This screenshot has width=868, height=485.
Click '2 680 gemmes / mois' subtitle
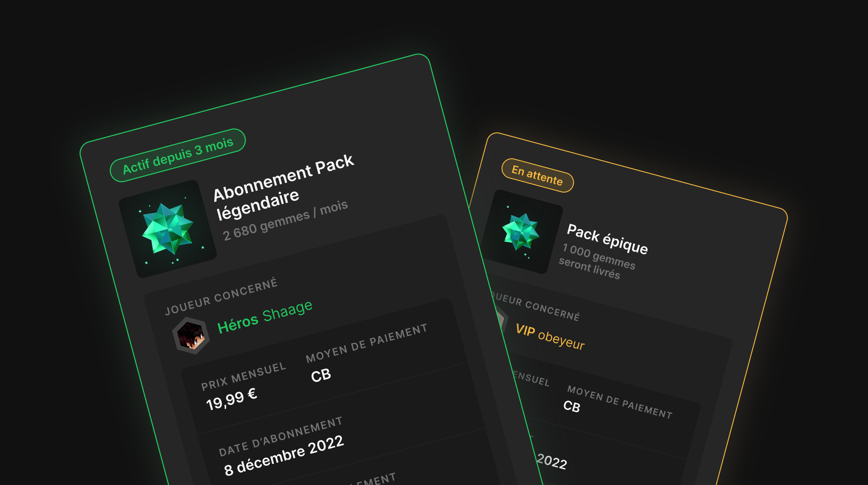[285, 220]
